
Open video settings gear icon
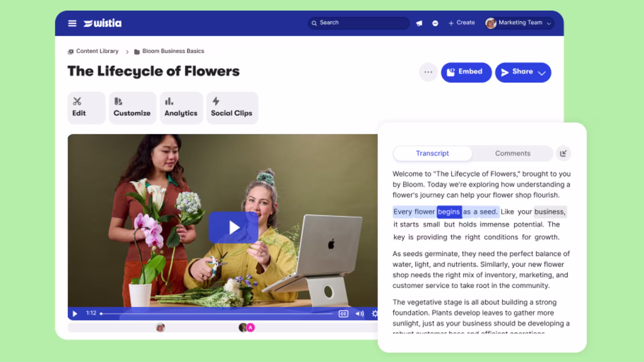(x=375, y=314)
